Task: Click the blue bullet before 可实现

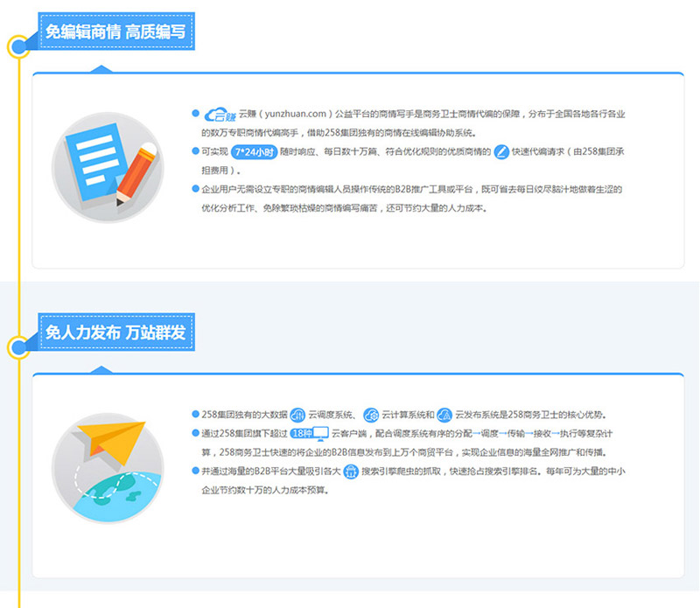Action: [195, 151]
